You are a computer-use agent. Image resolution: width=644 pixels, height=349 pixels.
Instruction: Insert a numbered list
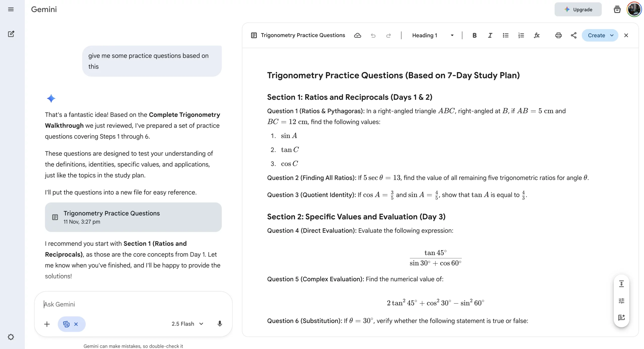(x=521, y=35)
